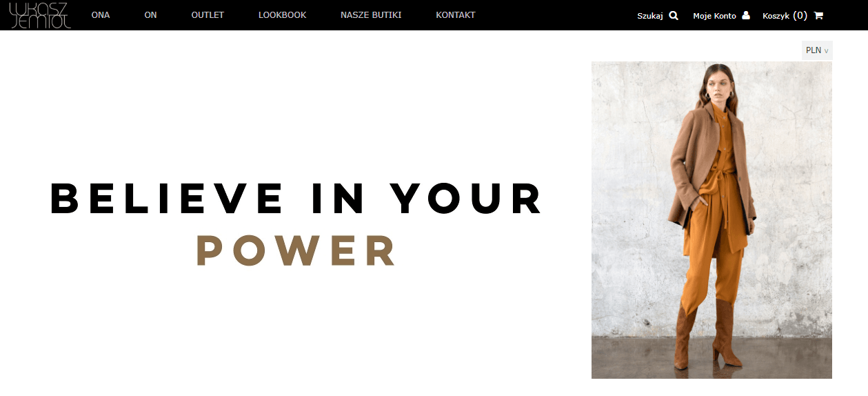Click the BELIEVE IN YOUR headline
This screenshot has height=396, width=868.
pos(297,198)
